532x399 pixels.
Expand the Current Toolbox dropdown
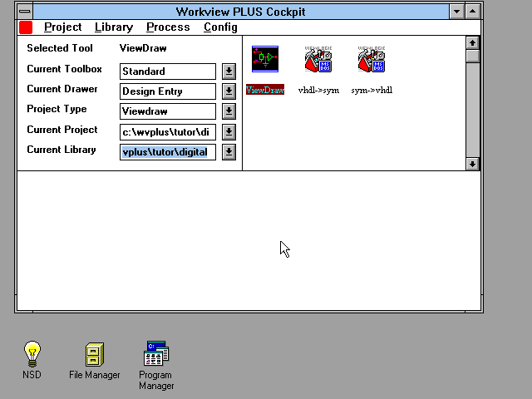point(229,71)
